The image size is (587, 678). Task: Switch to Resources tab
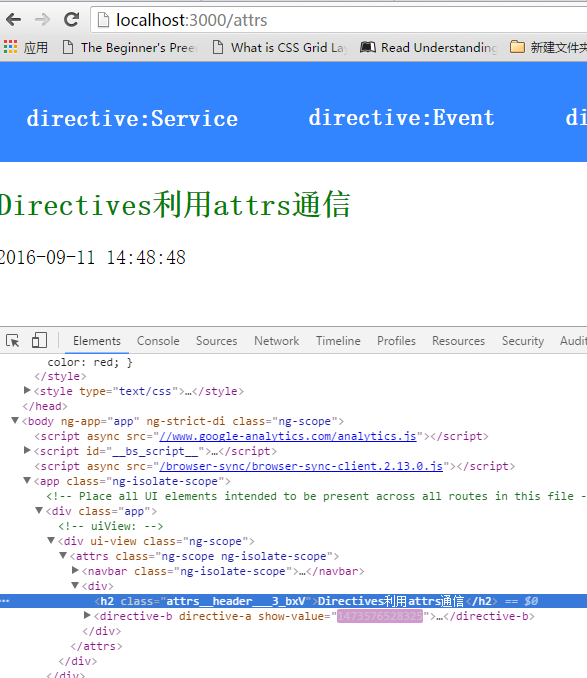[x=459, y=341]
